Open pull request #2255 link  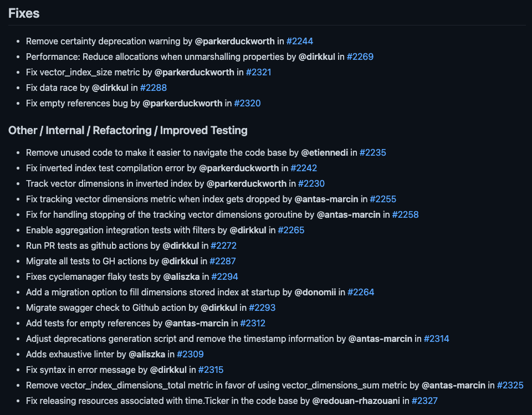coord(383,199)
